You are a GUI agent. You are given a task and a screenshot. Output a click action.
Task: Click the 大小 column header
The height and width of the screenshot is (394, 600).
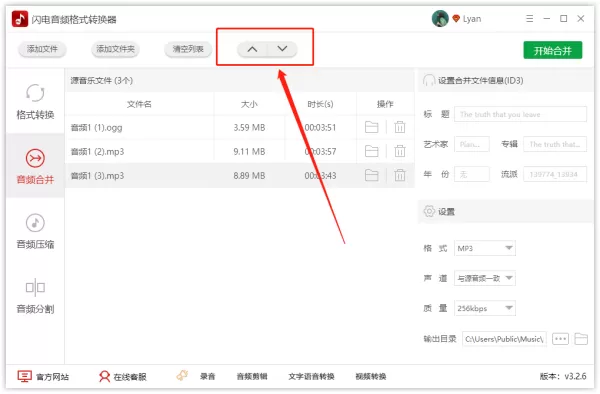point(249,104)
